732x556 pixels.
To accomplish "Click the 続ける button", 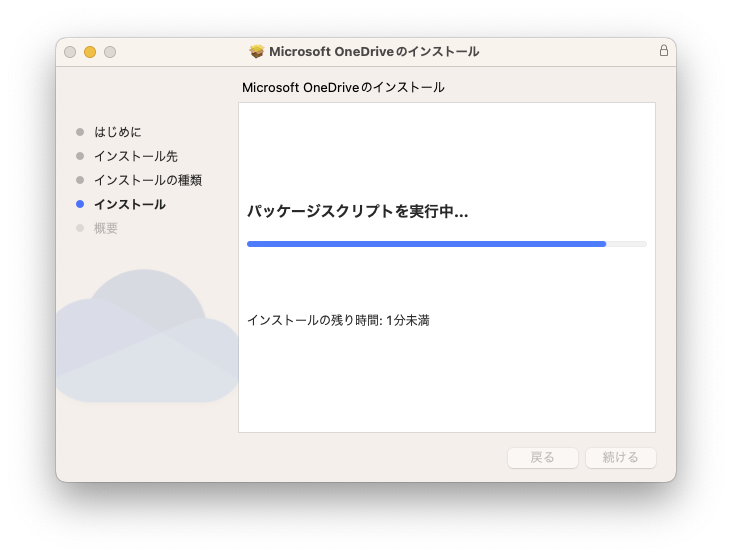I will (620, 457).
